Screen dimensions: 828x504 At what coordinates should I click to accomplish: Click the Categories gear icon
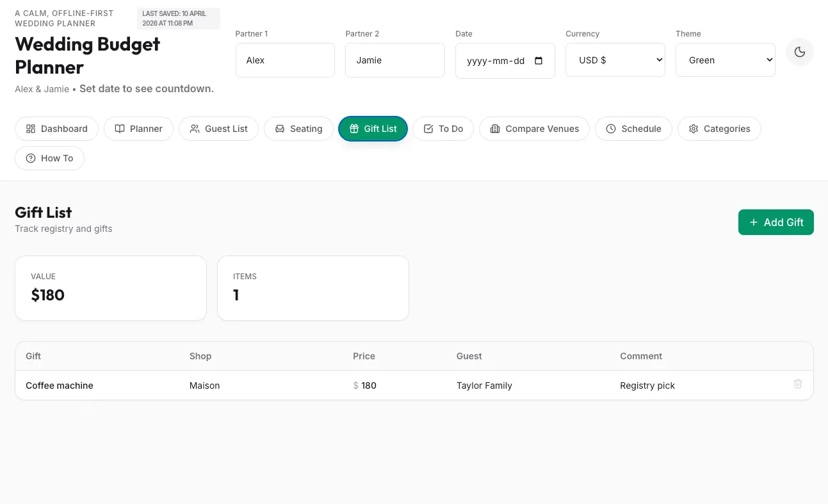click(694, 129)
